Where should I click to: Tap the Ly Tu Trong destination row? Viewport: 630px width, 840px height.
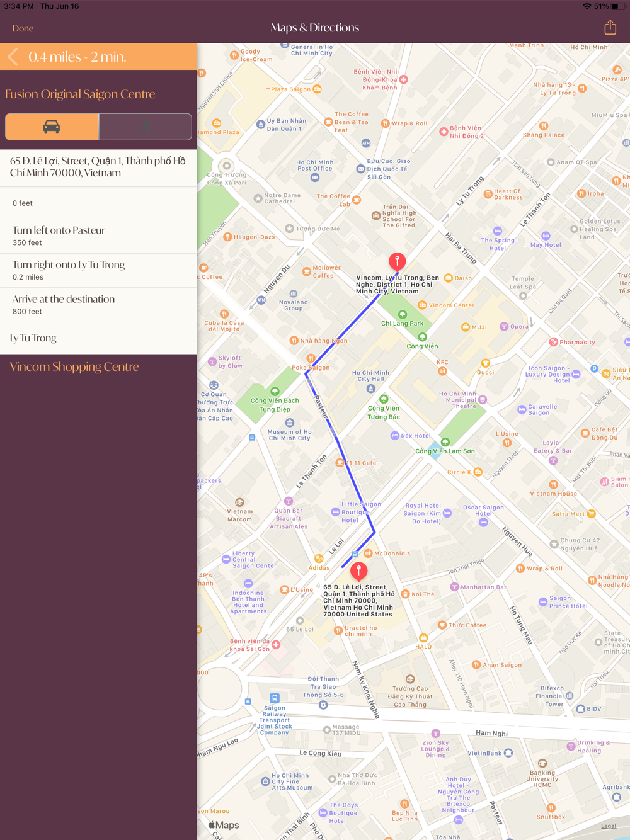(98, 338)
